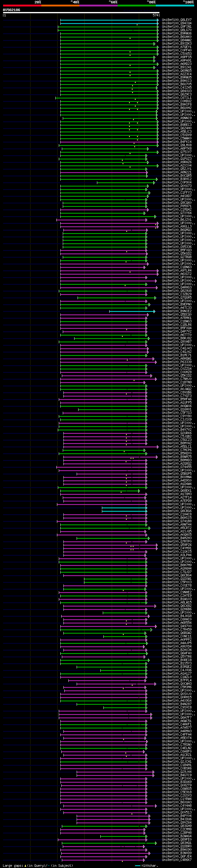Viewport: 197px width, 868px height.
Task: Select UniRef100_B9HXI3 hit
Action: (x=177, y=81)
